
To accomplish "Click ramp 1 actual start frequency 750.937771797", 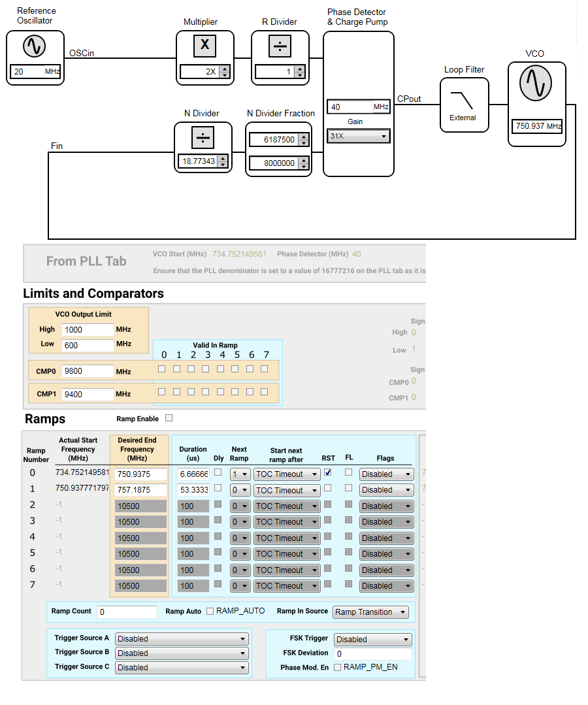I will click(82, 488).
